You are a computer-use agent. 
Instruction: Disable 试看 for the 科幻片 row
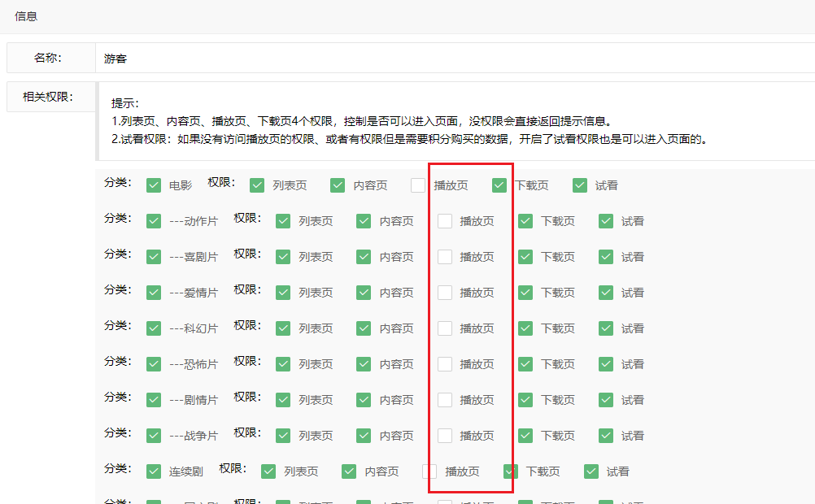(606, 328)
